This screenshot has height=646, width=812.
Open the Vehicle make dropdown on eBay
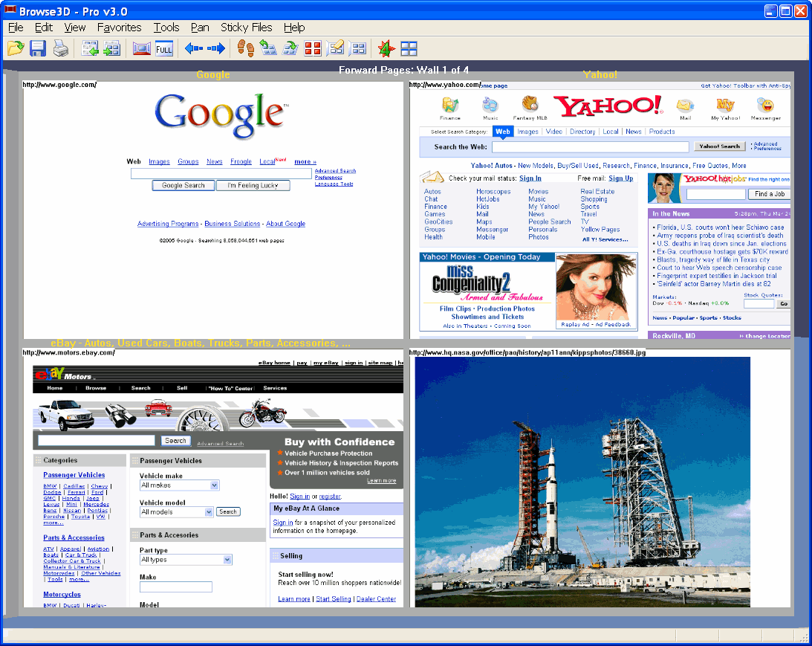pyautogui.click(x=178, y=485)
